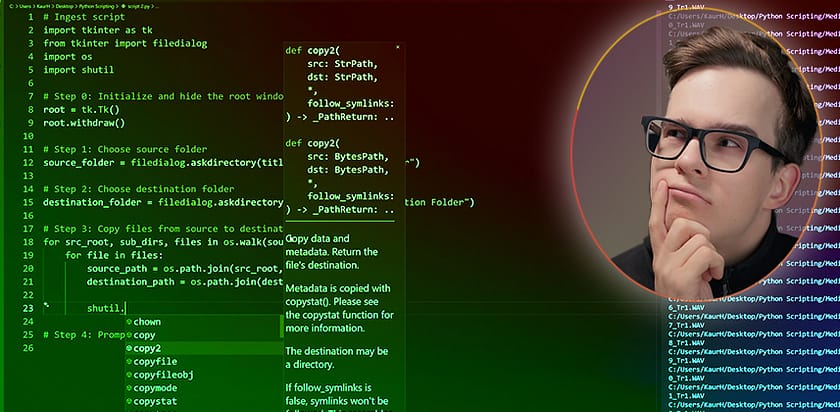Viewport: 840px width, 412px height.
Task: Click the function icon beside copymode suggestion
Action: pos(129,388)
